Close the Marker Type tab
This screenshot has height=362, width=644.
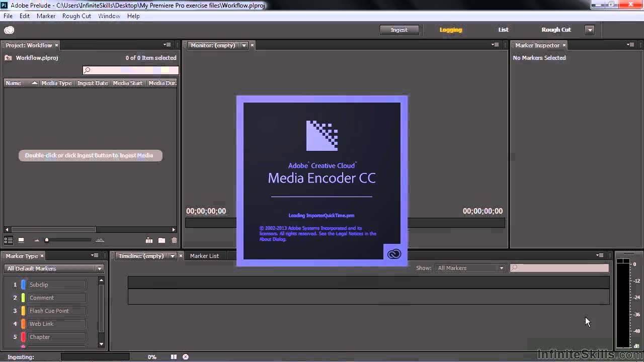coord(42,256)
